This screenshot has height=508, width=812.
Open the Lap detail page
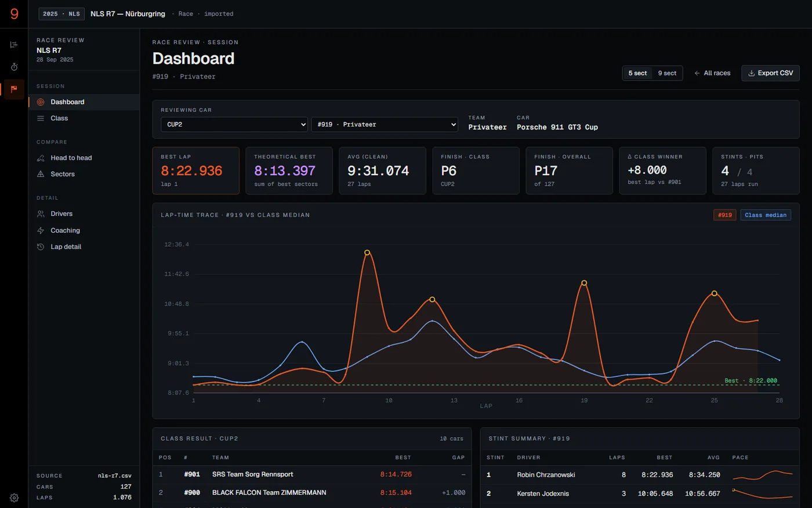click(x=84, y=247)
